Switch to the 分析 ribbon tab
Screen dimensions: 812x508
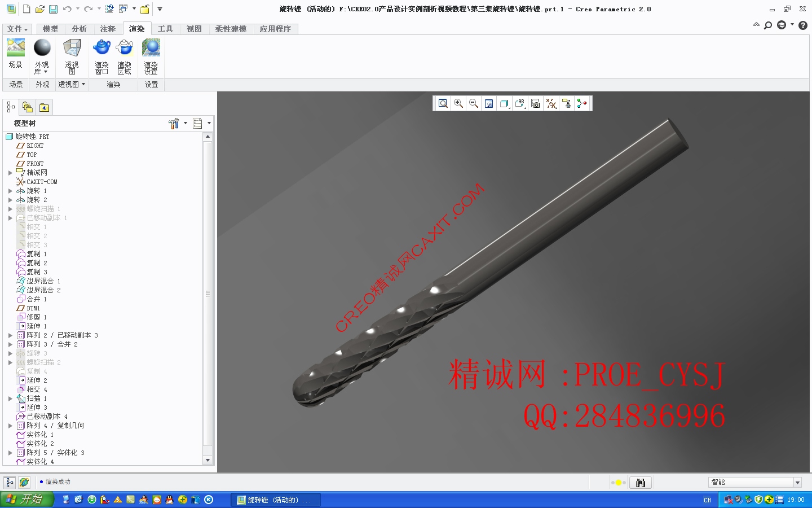tap(79, 29)
